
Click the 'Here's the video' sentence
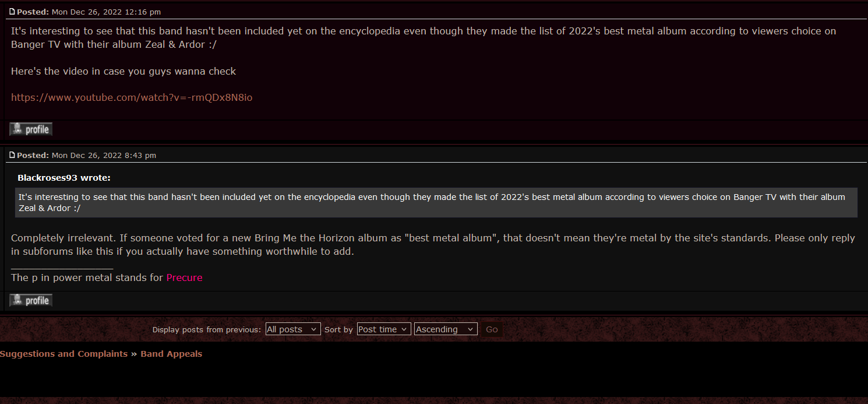[124, 71]
